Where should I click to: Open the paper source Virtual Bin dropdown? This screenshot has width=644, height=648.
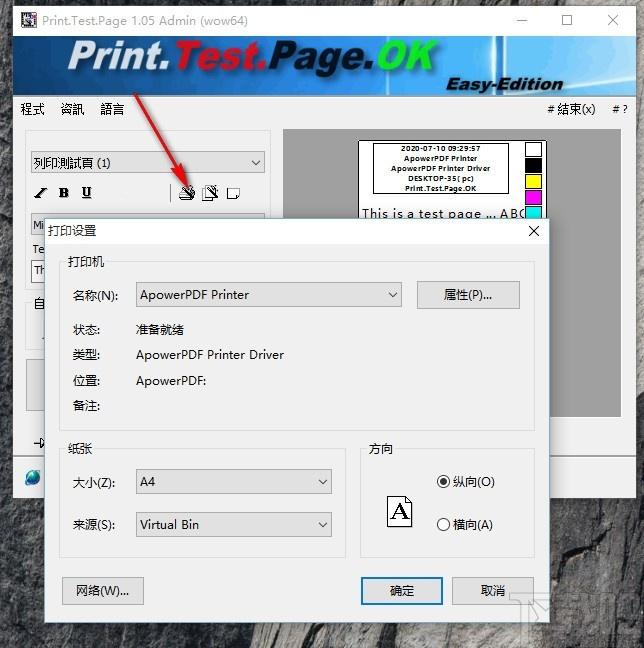coord(234,524)
